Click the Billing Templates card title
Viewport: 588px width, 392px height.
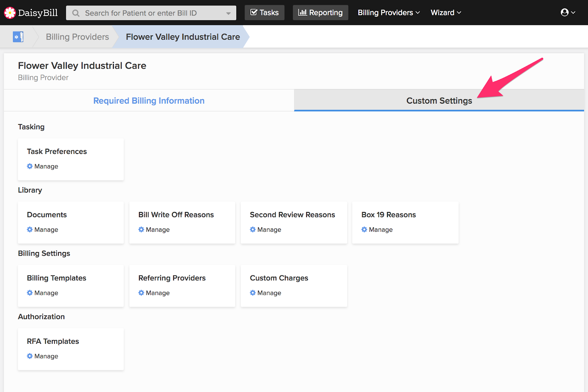point(57,278)
